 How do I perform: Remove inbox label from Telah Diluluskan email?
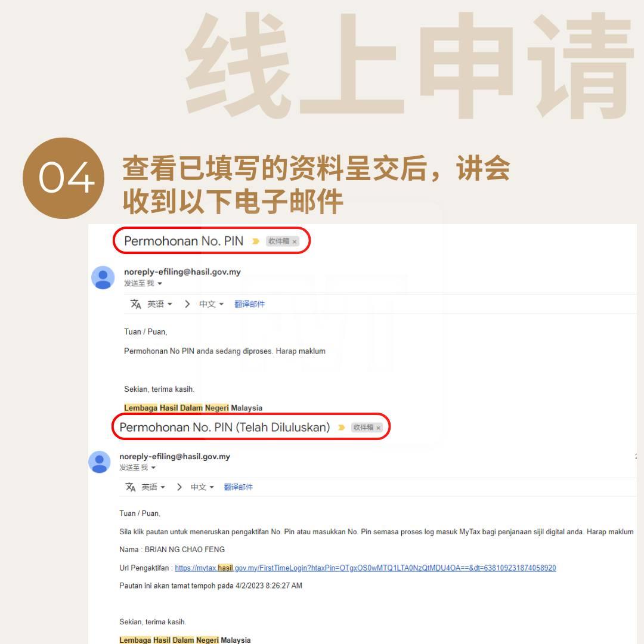click(x=378, y=428)
